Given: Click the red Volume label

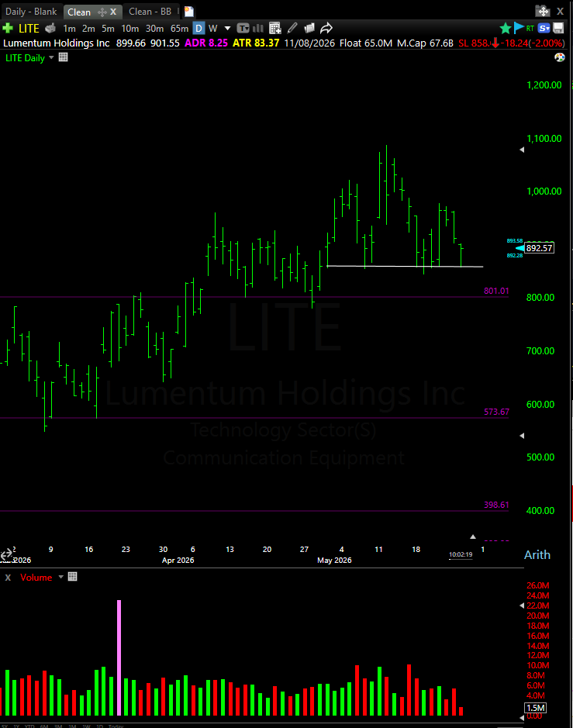Looking at the screenshot, I should coord(36,578).
